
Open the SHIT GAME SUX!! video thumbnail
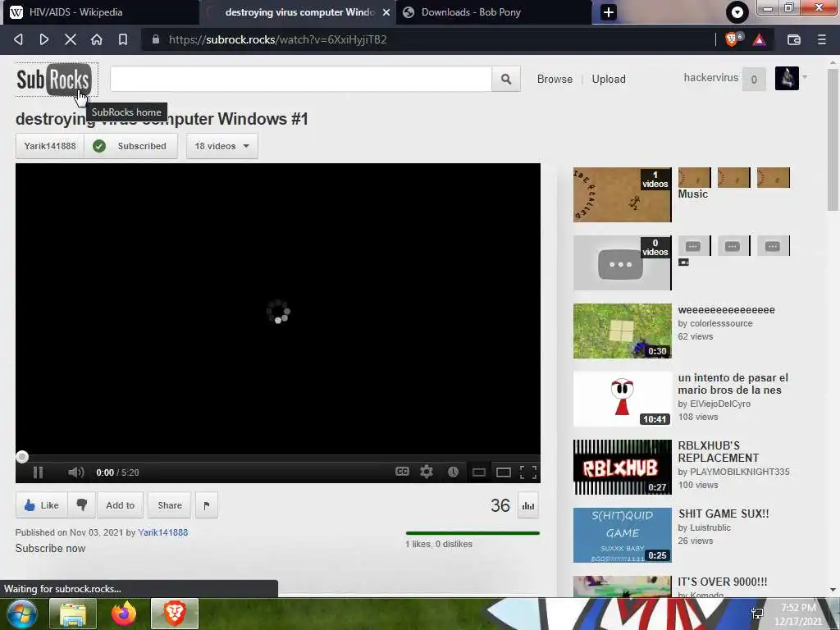[622, 535]
